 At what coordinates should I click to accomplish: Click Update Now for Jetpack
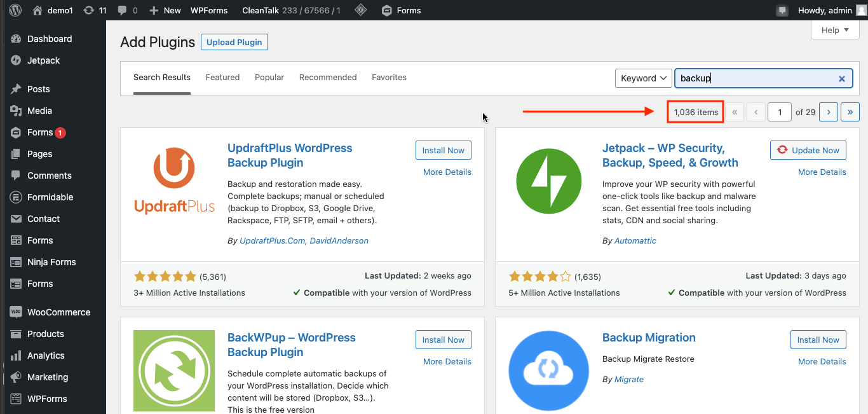pos(808,151)
